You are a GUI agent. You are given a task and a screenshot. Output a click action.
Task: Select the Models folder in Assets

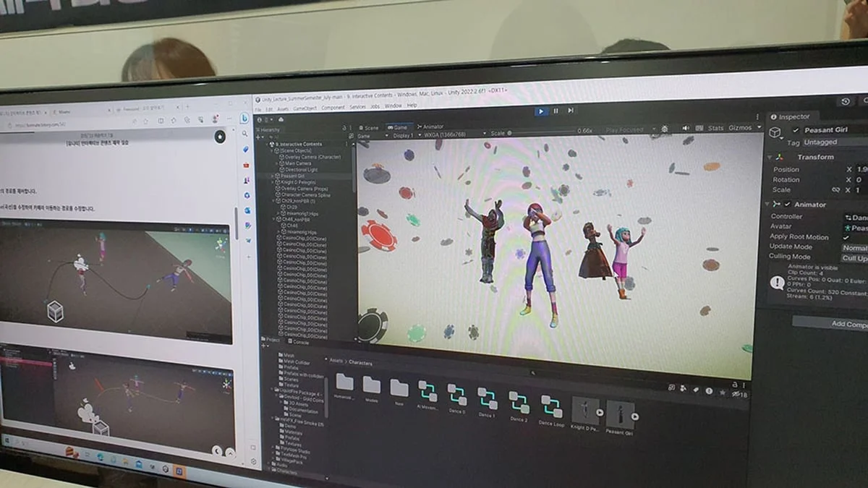(372, 389)
